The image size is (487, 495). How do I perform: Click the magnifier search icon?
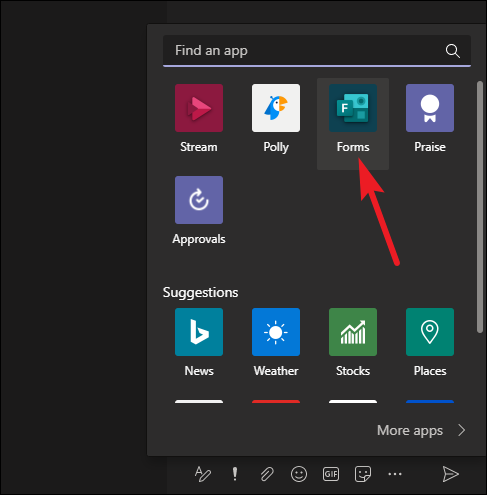pyautogui.click(x=453, y=51)
